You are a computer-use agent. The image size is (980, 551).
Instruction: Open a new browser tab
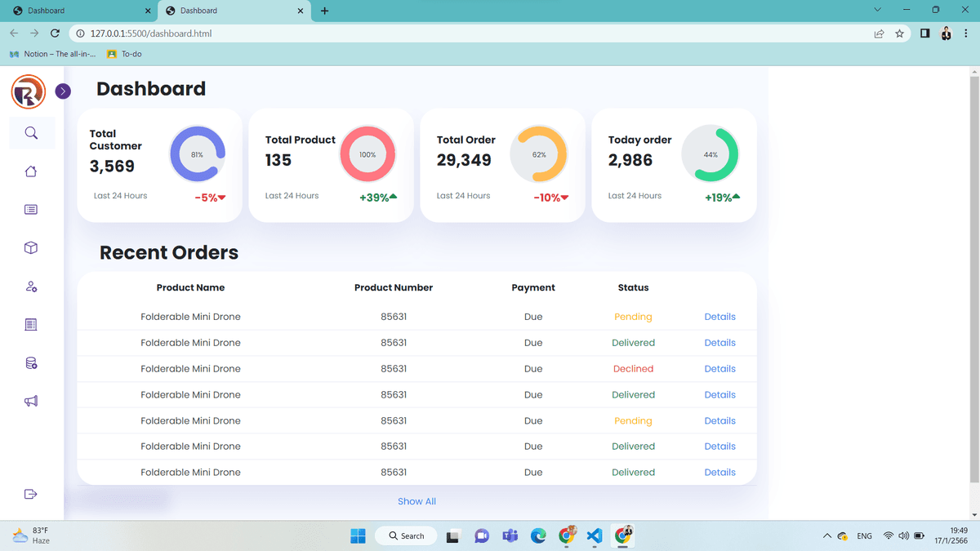pos(325,11)
